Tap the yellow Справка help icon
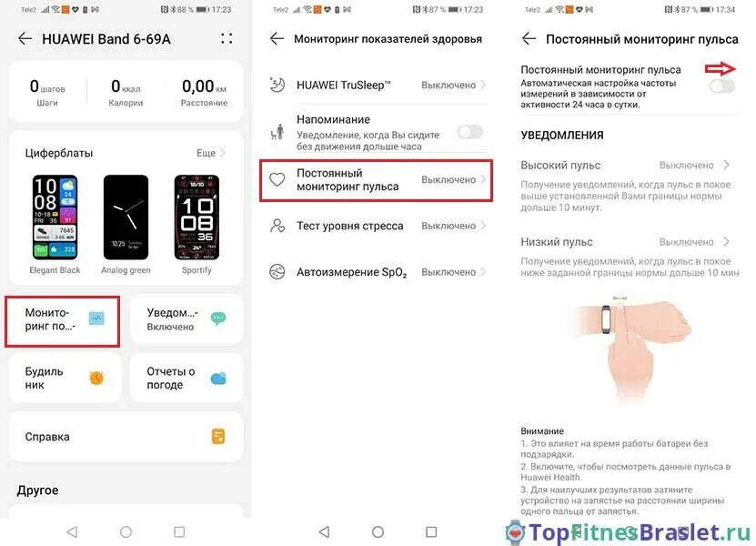756x546 pixels. pos(218,437)
